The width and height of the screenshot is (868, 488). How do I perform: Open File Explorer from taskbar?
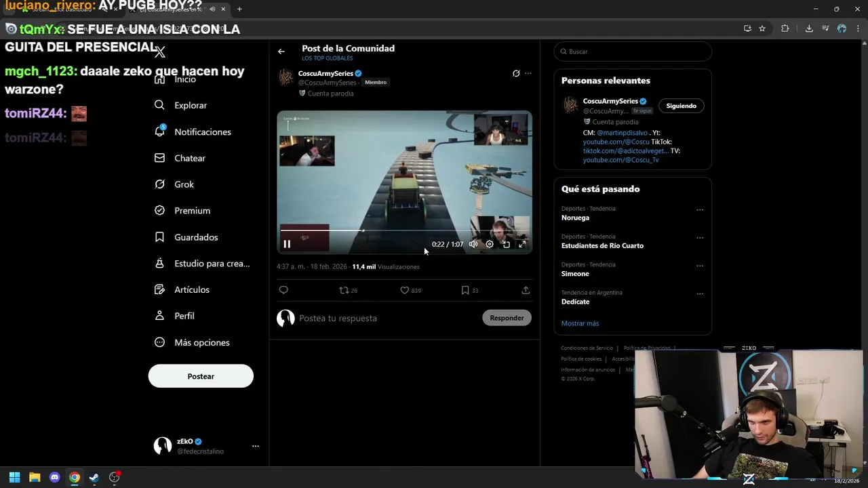[x=35, y=477]
